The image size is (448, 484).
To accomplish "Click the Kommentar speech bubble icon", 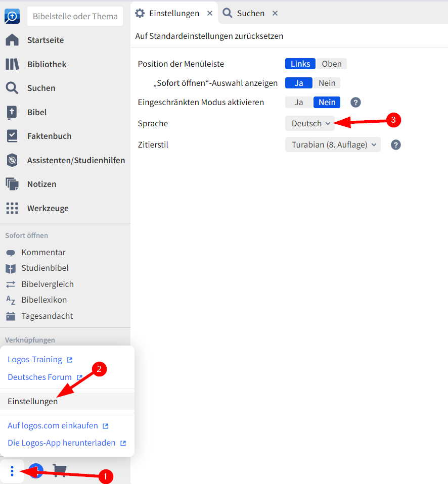I will click(11, 253).
